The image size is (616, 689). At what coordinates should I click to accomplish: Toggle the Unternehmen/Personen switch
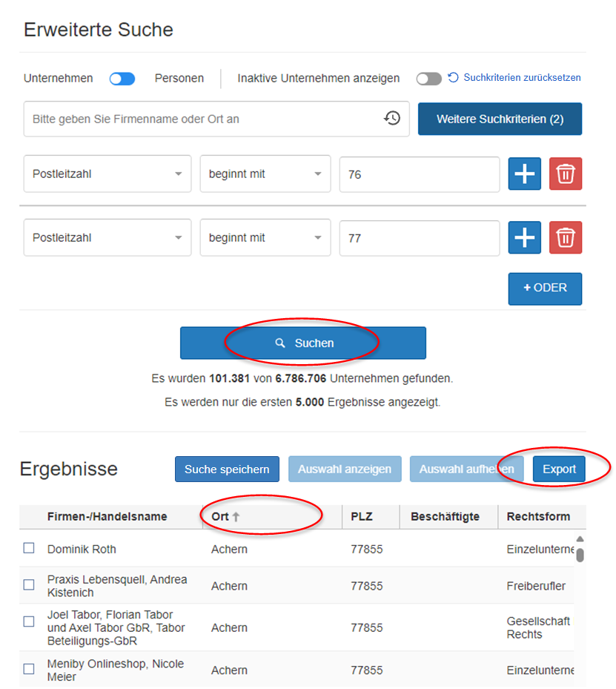[122, 79]
